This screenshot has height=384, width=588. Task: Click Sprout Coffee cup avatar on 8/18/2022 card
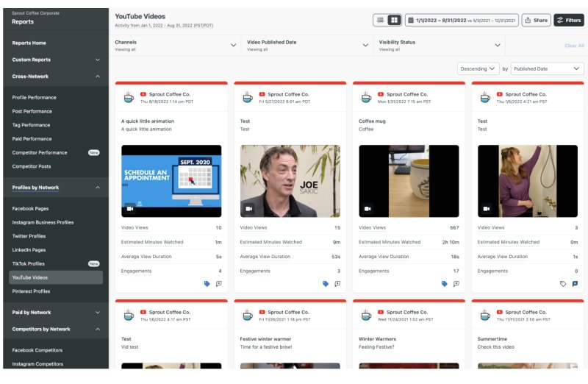129,97
